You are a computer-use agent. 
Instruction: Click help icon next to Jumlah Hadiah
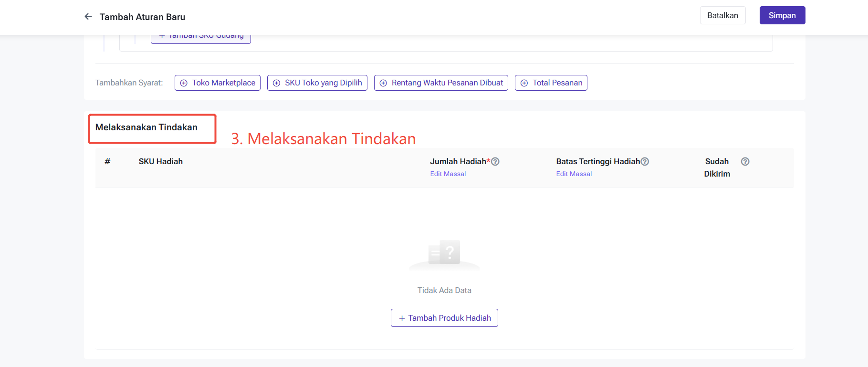495,162
